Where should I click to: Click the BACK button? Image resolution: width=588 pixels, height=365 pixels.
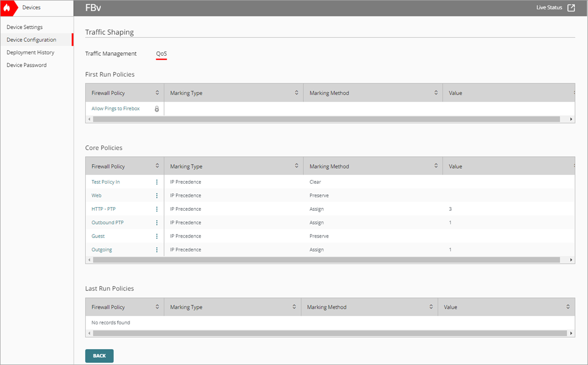(99, 355)
